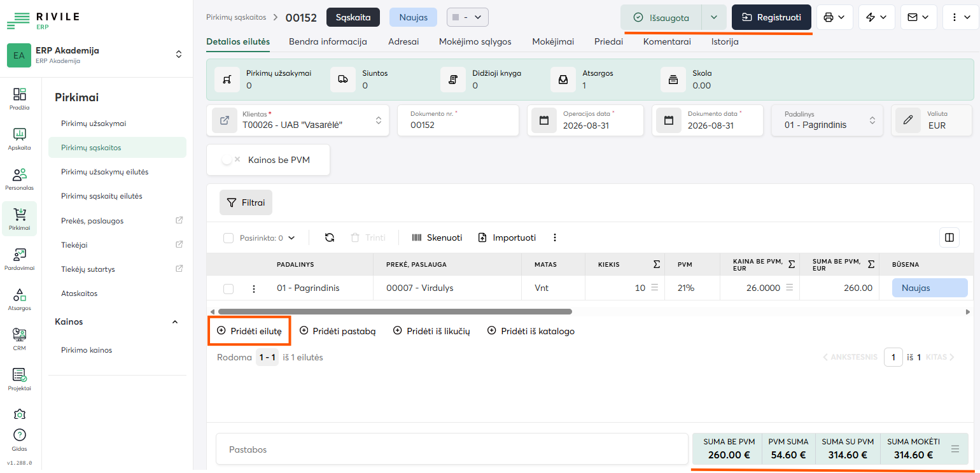Switch to the Bendra informacija tab
This screenshot has width=980, height=473.
pyautogui.click(x=328, y=41)
